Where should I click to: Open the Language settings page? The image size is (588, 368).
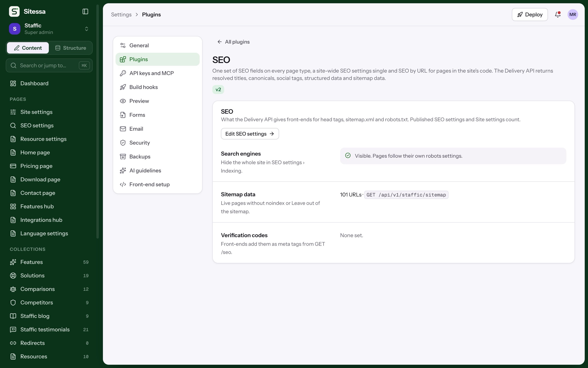point(49,233)
